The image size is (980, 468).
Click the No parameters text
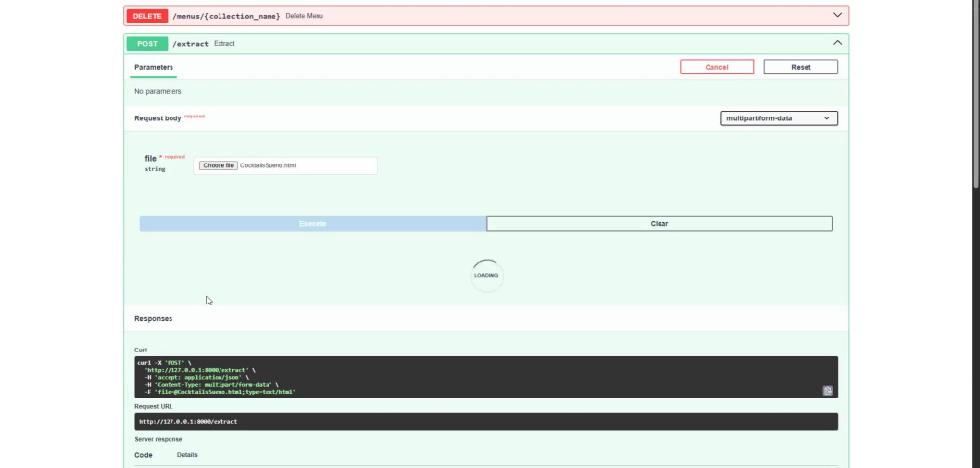pyautogui.click(x=158, y=91)
